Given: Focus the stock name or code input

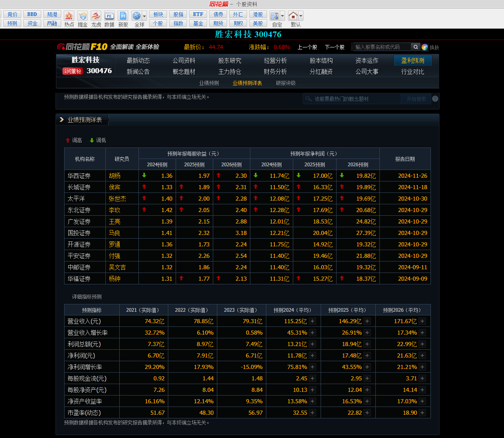Looking at the screenshot, I should pyautogui.click(x=381, y=47).
